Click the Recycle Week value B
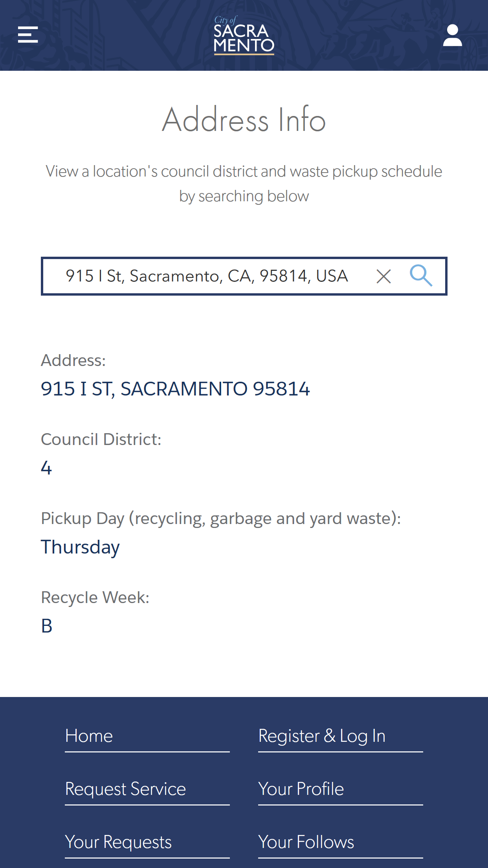 [x=46, y=626]
